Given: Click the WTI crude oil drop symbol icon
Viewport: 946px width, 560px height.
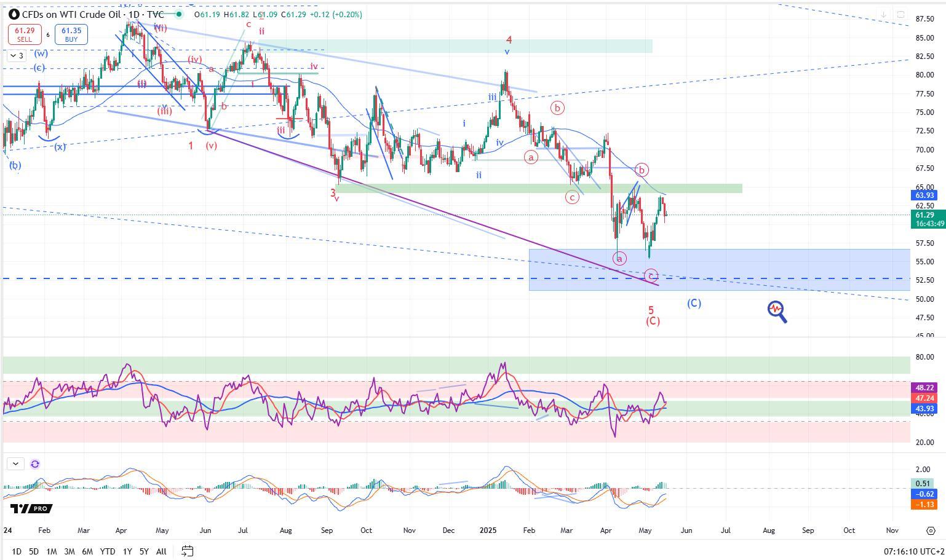Looking at the screenshot, I should [14, 14].
